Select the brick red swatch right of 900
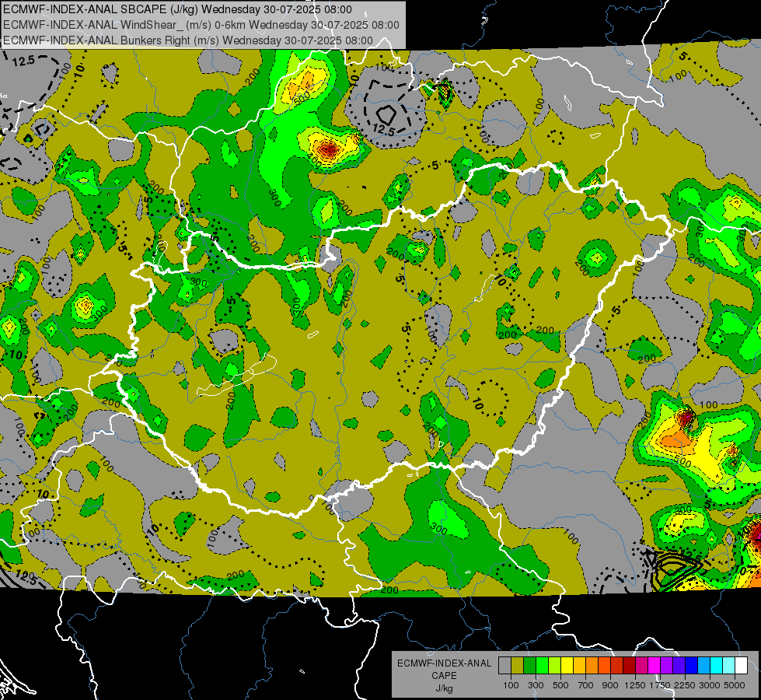 click(x=617, y=665)
